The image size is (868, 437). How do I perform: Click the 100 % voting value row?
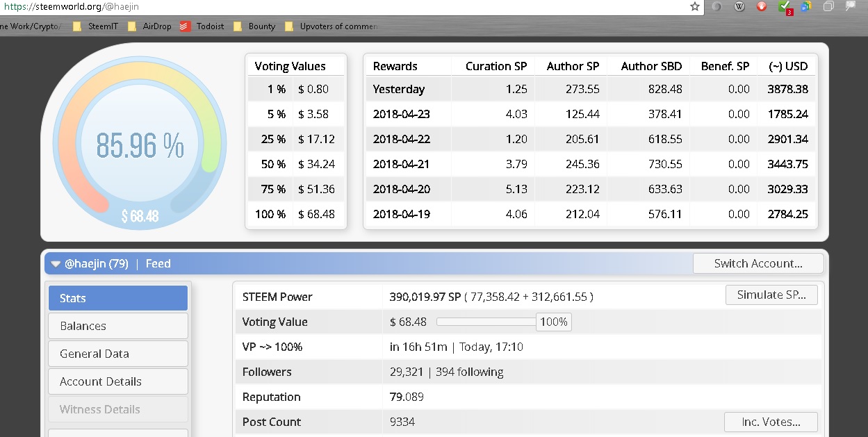pyautogui.click(x=296, y=214)
